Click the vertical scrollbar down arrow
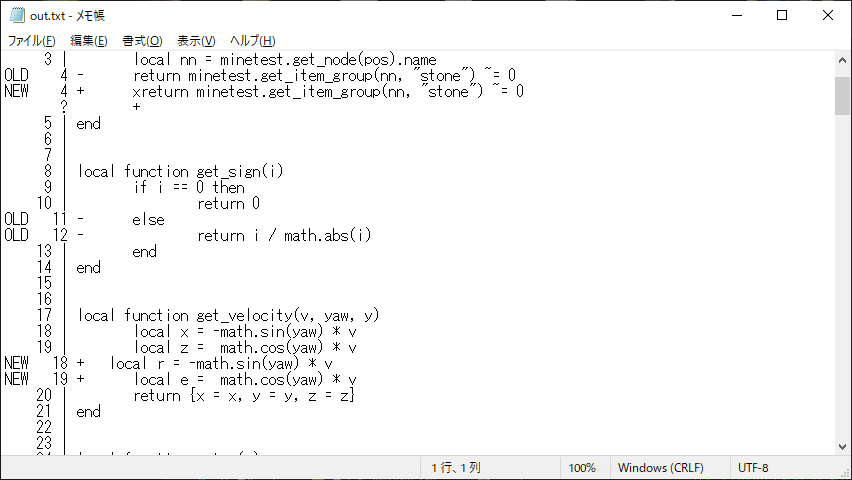The height and width of the screenshot is (480, 852). pos(843,446)
